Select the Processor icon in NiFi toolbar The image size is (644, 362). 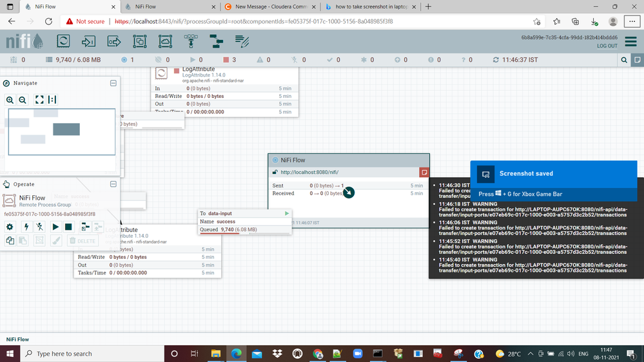[x=63, y=41]
